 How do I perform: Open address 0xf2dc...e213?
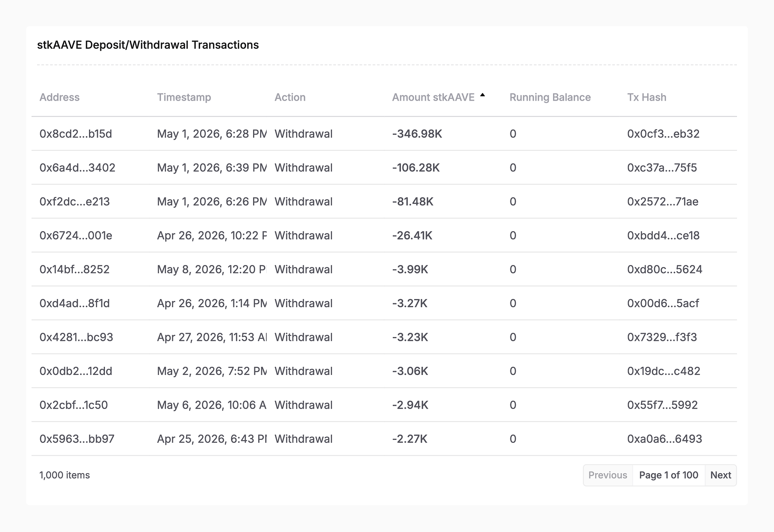tap(75, 202)
